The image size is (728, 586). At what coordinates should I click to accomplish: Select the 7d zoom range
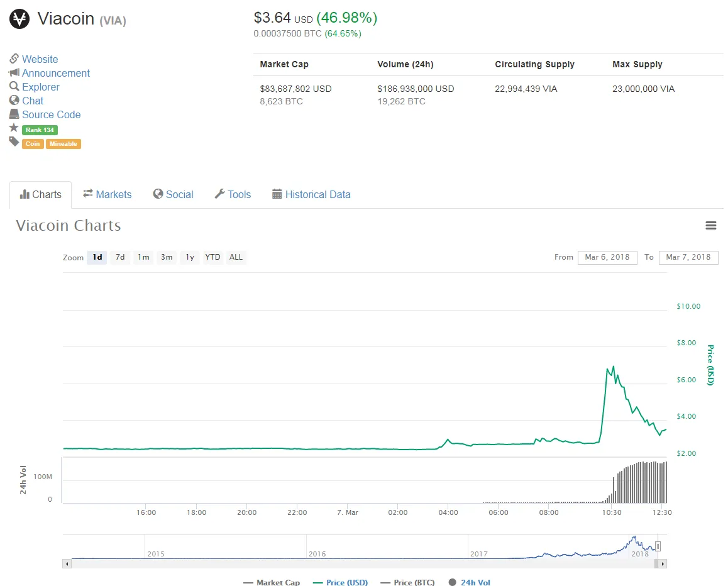click(120, 257)
